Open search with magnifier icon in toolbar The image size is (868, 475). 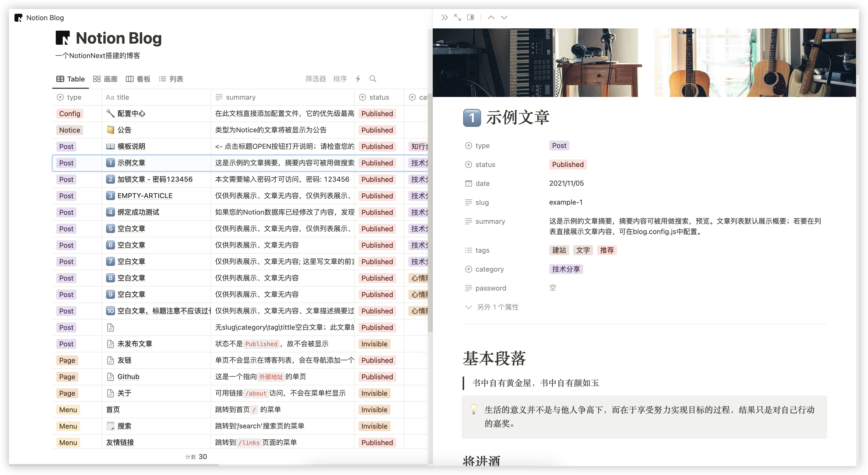(x=373, y=79)
